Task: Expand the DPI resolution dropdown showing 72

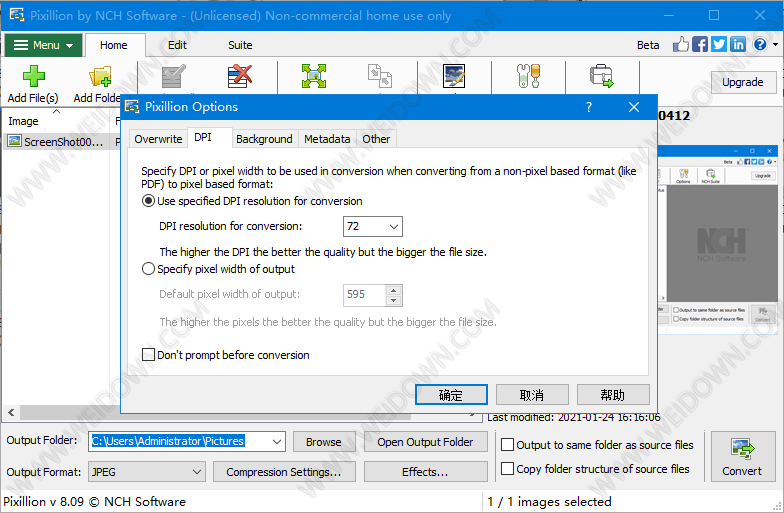Action: point(391,227)
